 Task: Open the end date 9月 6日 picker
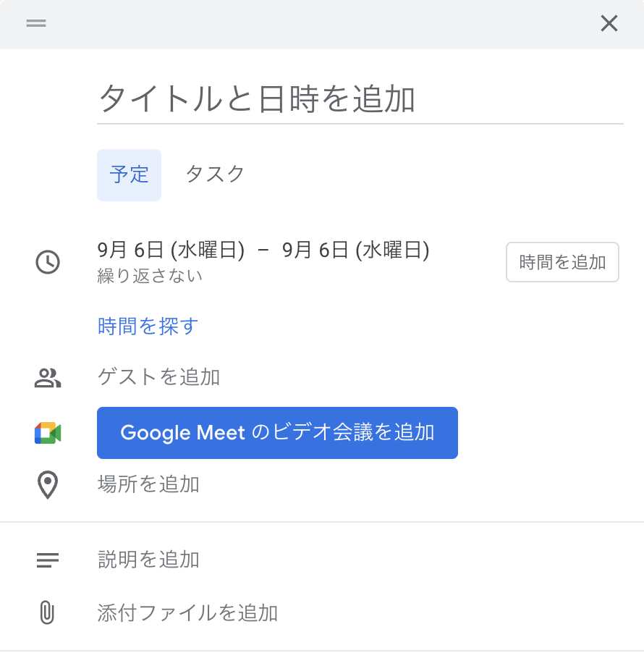tap(356, 250)
